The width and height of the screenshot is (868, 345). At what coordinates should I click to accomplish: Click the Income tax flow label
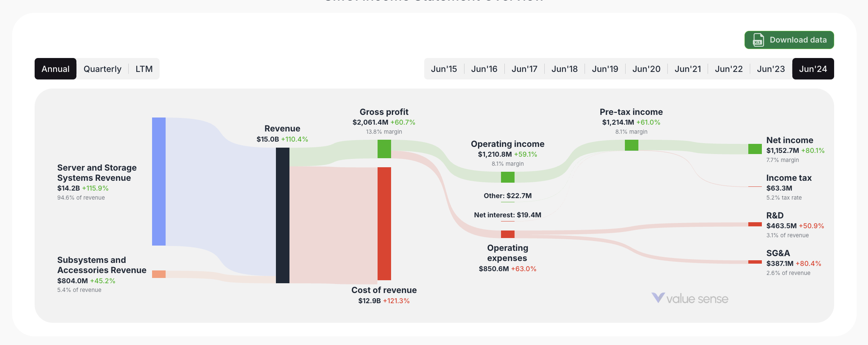tap(789, 177)
